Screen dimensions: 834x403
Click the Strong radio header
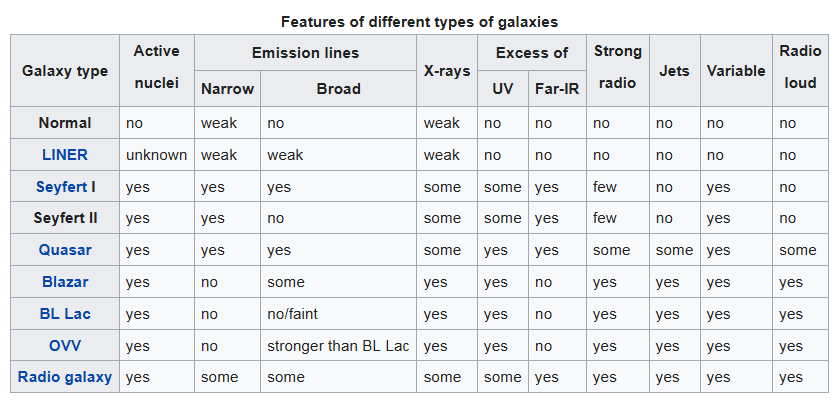tap(617, 67)
